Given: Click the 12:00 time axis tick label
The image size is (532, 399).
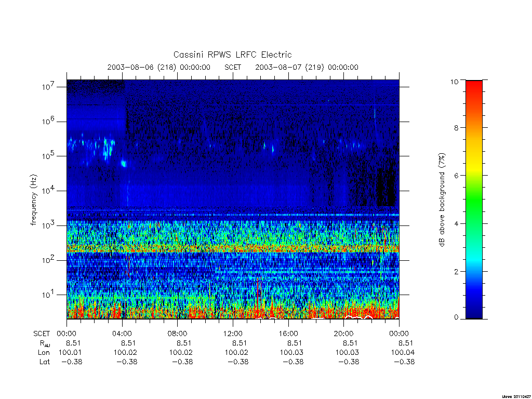Looking at the screenshot, I should 233,334.
